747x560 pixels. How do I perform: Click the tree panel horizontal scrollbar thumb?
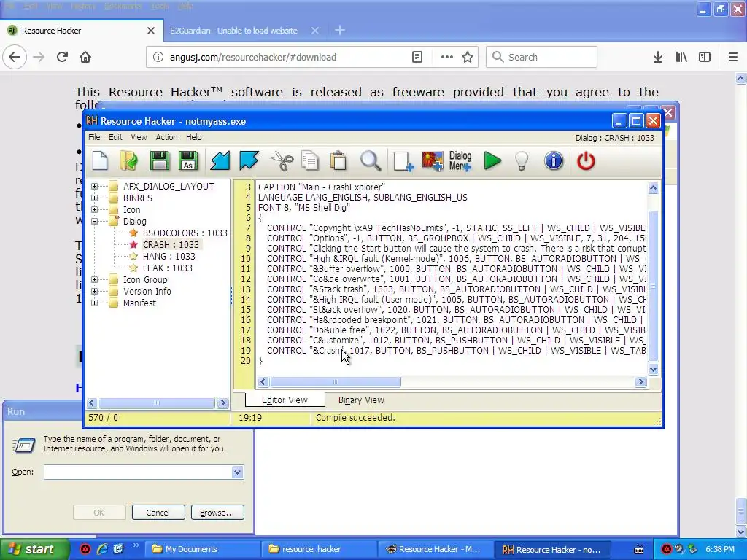click(x=156, y=402)
